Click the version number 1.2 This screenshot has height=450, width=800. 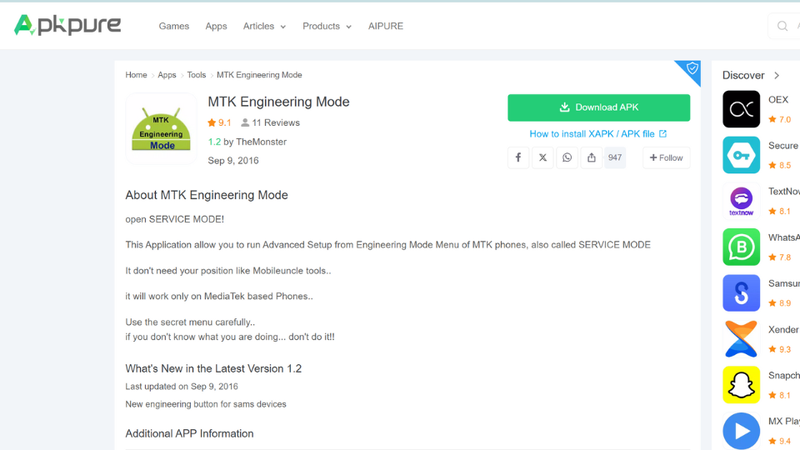pyautogui.click(x=214, y=142)
